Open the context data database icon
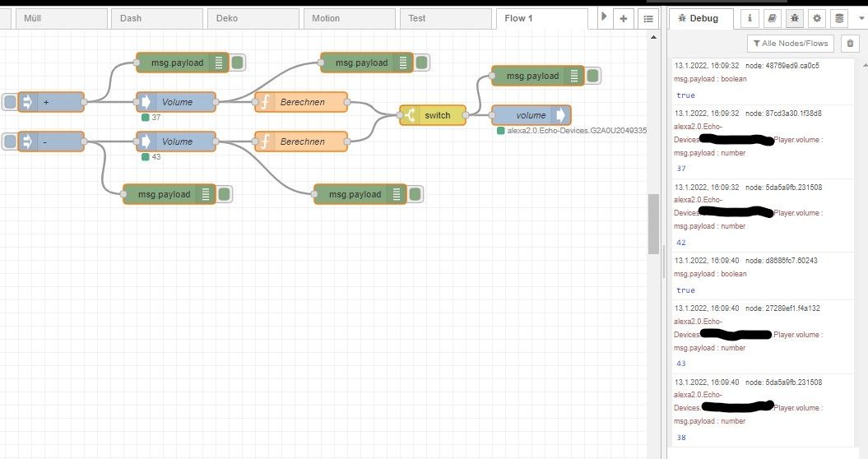Image resolution: width=868 pixels, height=459 pixels. tap(839, 18)
